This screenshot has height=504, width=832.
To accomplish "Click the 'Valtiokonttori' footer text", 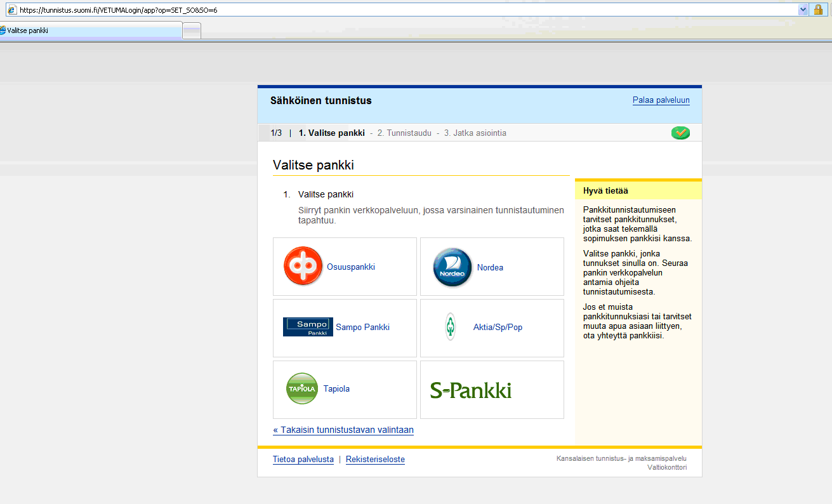I will coord(666,467).
